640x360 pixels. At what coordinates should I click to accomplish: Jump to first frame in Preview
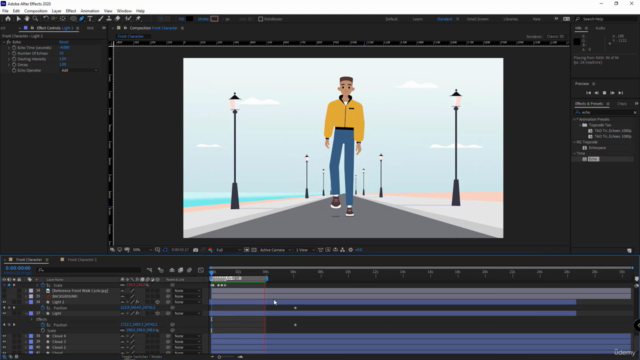589,93
